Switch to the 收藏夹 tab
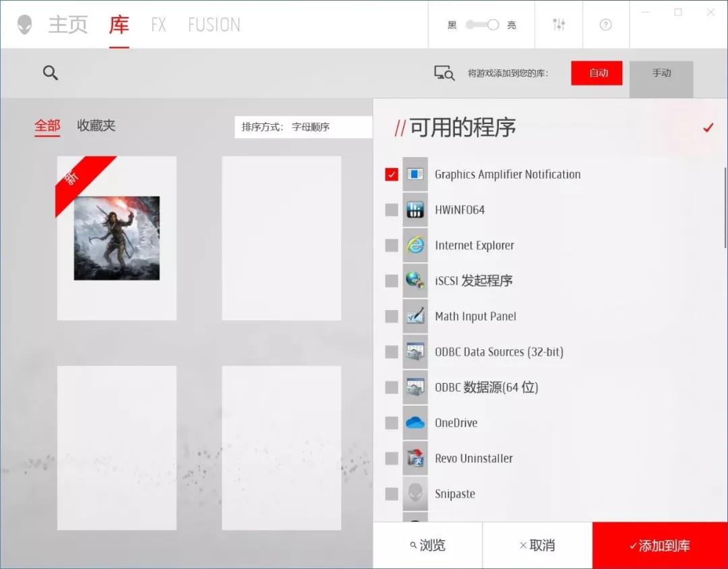The image size is (728, 569). 96,126
